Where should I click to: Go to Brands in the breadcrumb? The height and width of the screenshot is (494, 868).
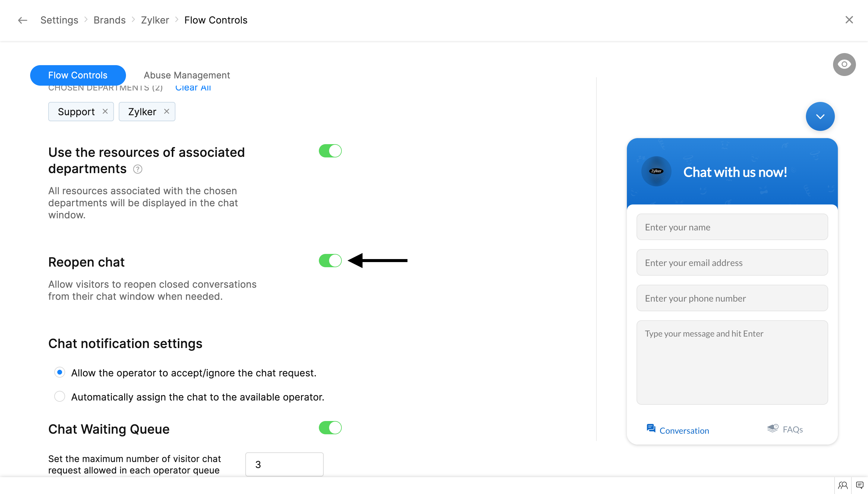point(109,21)
